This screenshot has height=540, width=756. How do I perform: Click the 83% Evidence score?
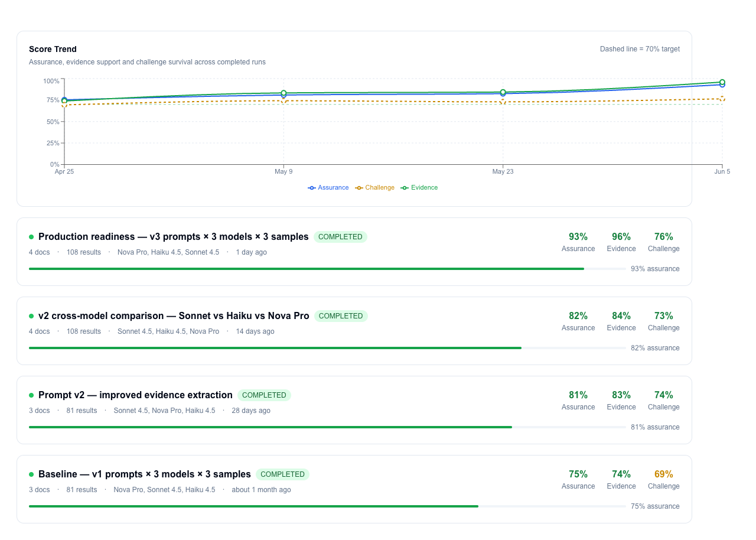[x=621, y=395]
